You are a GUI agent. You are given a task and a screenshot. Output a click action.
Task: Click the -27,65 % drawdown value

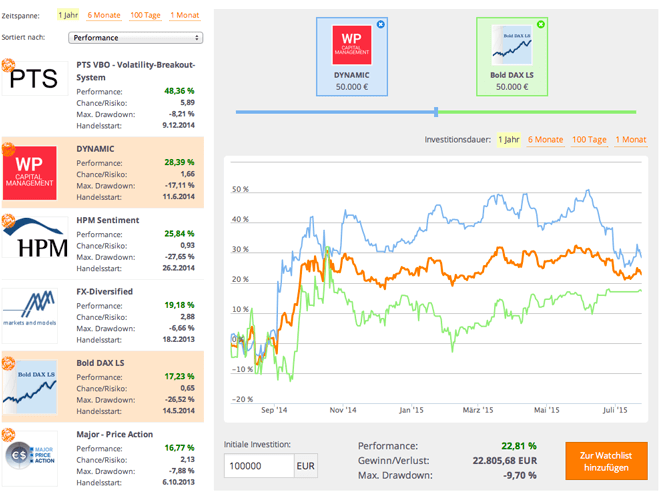pyautogui.click(x=180, y=256)
